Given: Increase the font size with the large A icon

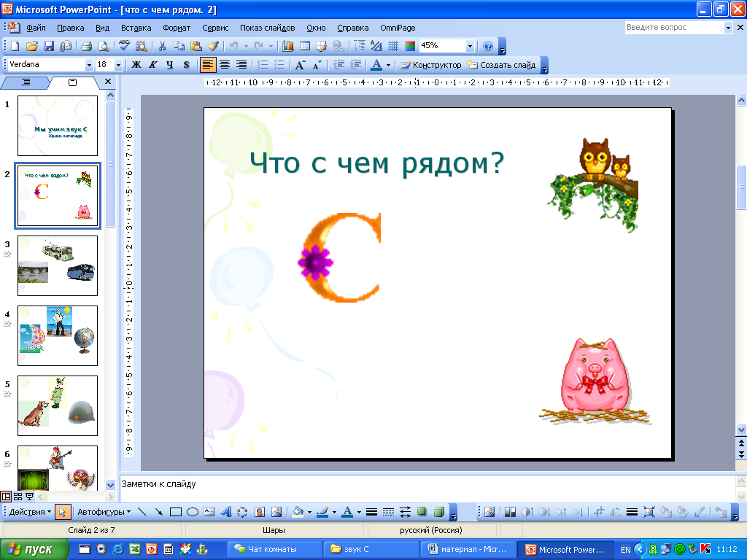Looking at the screenshot, I should pyautogui.click(x=300, y=65).
